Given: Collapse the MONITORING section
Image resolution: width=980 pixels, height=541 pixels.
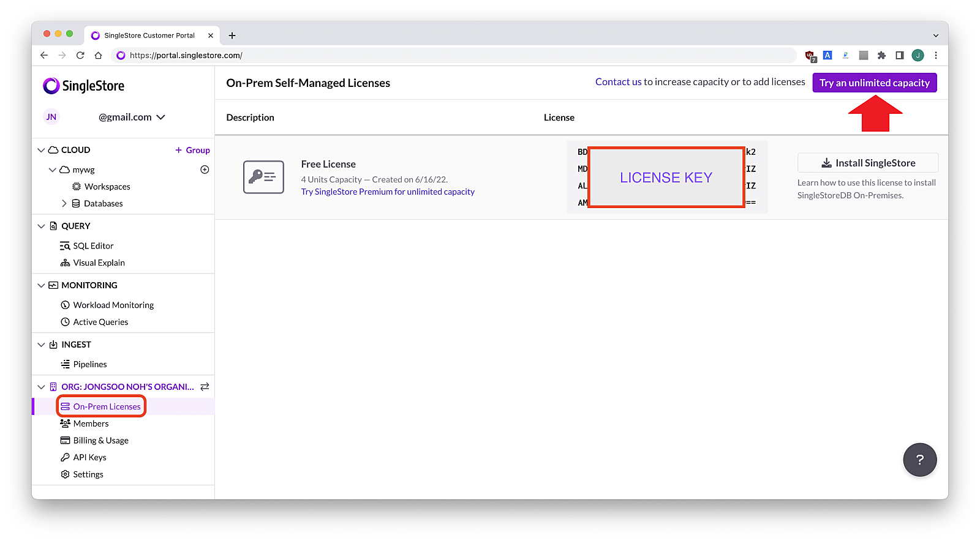Looking at the screenshot, I should point(41,285).
